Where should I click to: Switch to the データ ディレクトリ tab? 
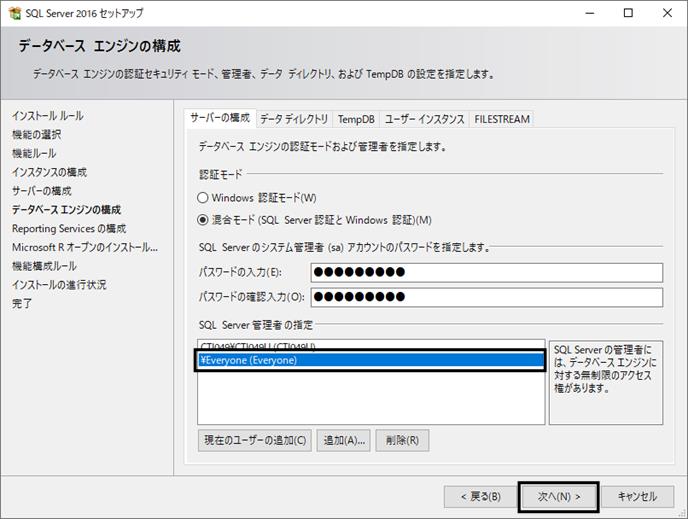tap(294, 119)
